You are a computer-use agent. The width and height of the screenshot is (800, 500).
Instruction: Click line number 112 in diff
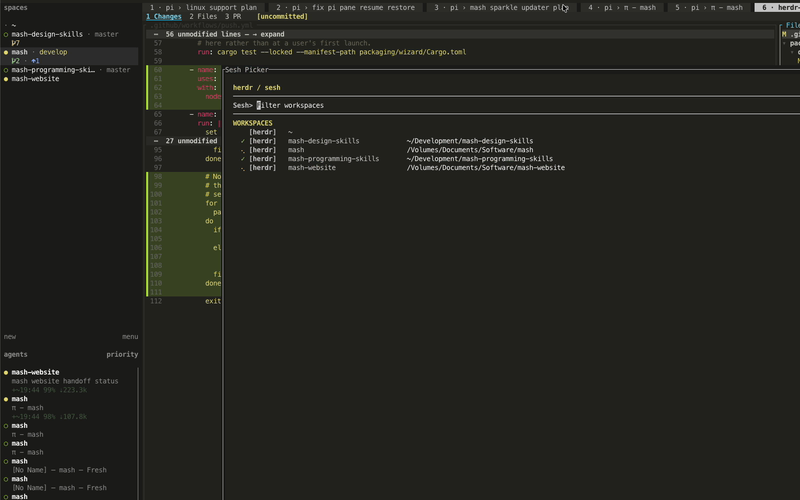pyautogui.click(x=156, y=301)
